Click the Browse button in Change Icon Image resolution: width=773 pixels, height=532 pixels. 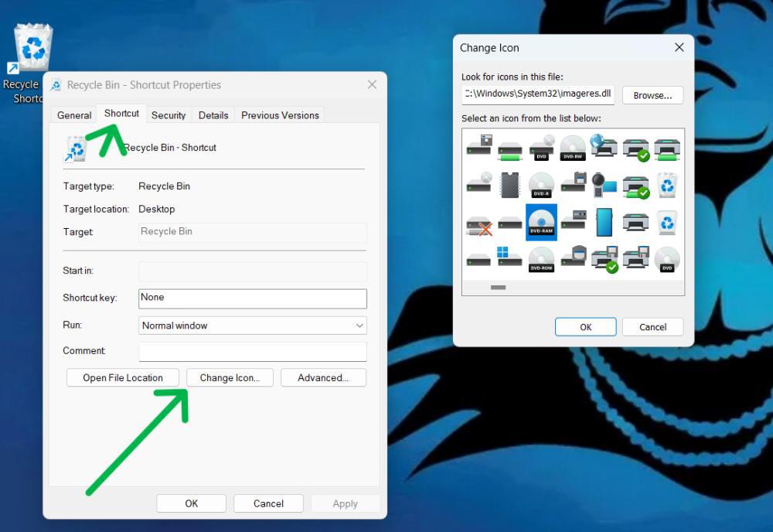(654, 95)
